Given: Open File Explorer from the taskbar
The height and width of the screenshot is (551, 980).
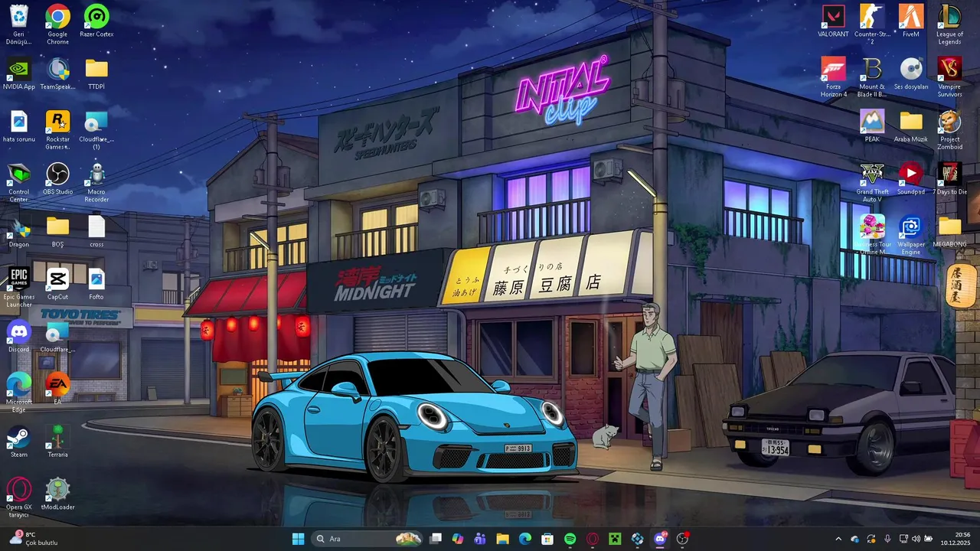Looking at the screenshot, I should 502,539.
